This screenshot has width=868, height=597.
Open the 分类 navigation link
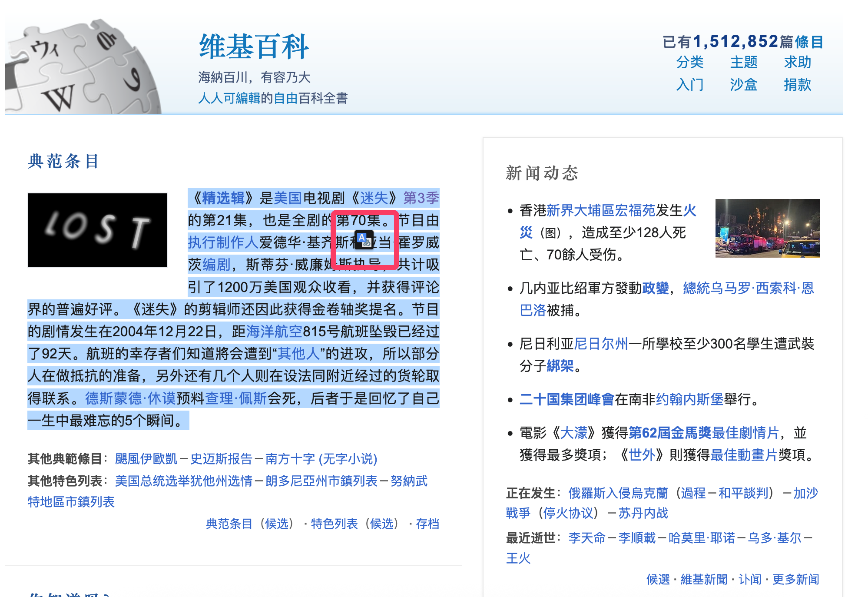[689, 62]
